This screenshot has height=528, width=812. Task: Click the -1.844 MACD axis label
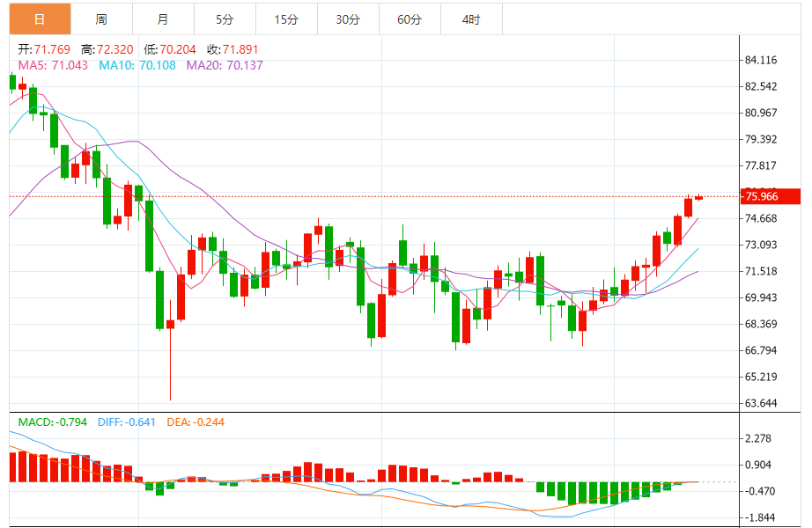pyautogui.click(x=758, y=517)
